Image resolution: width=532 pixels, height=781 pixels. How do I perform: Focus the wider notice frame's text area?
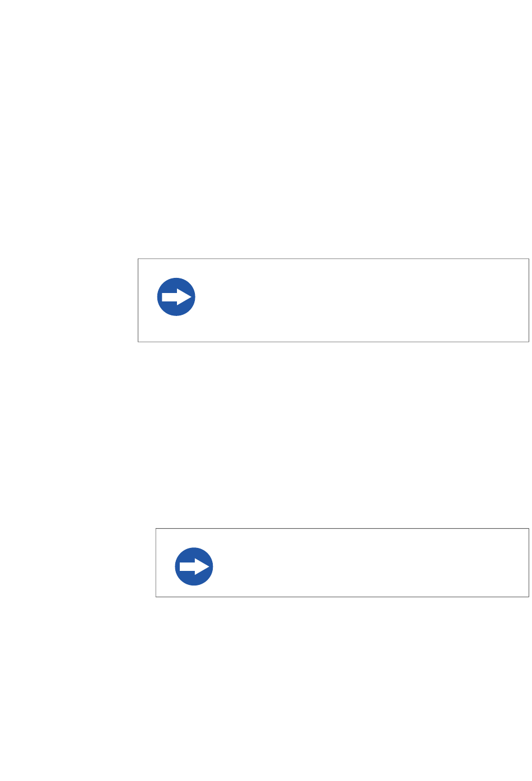point(364,300)
